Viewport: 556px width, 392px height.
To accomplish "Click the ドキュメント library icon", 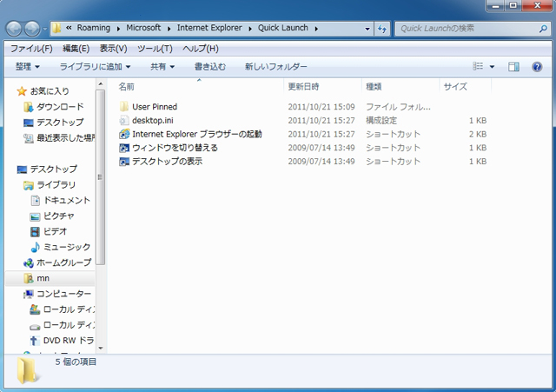I will pos(35,201).
